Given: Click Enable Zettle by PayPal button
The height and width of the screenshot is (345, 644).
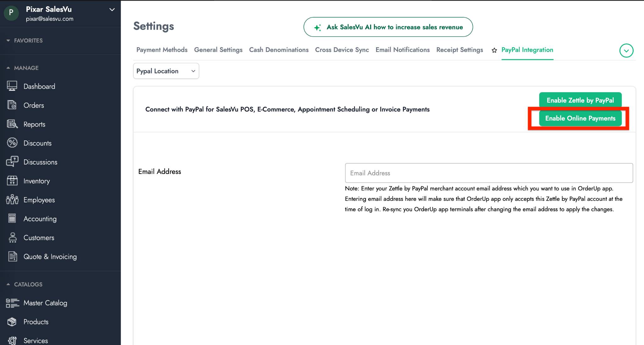Looking at the screenshot, I should coord(580,100).
